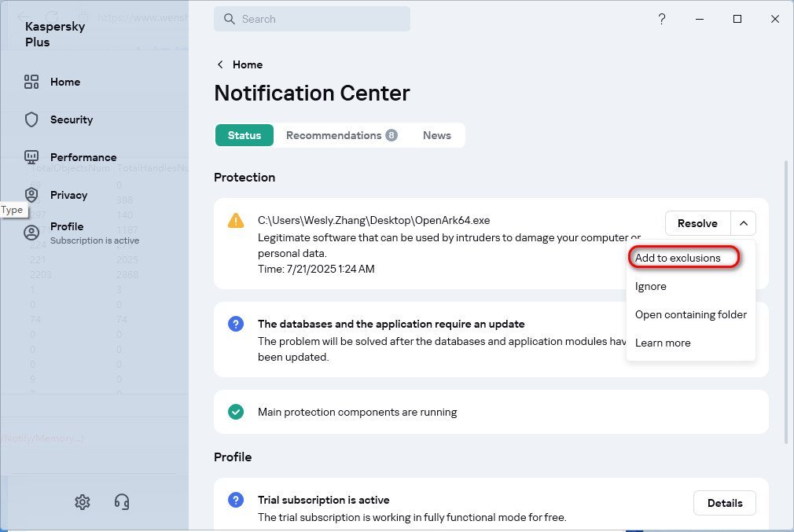Switch to the Status tab

pos(244,135)
